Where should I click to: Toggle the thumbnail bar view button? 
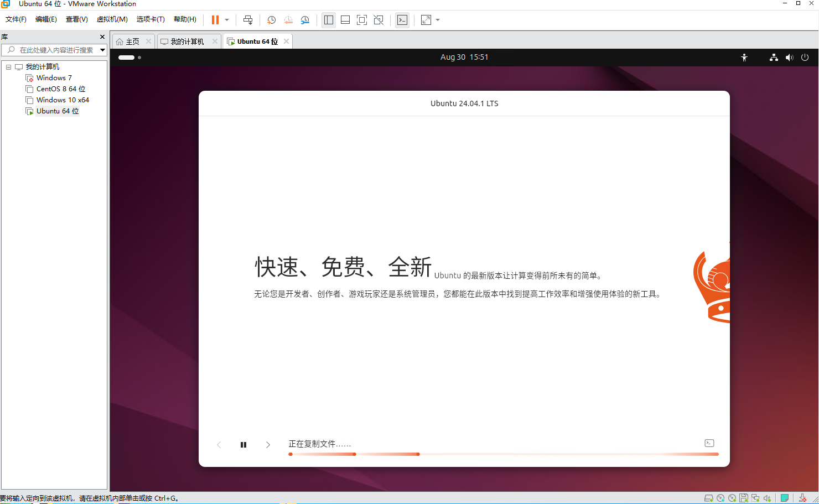[345, 20]
